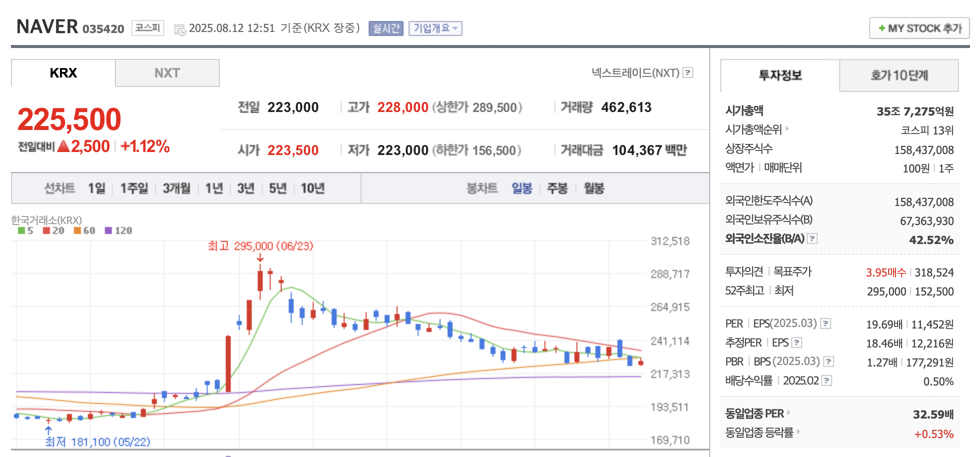Open the help icon beside 배당수익률 2025.02
The height and width of the screenshot is (457, 980).
click(827, 380)
